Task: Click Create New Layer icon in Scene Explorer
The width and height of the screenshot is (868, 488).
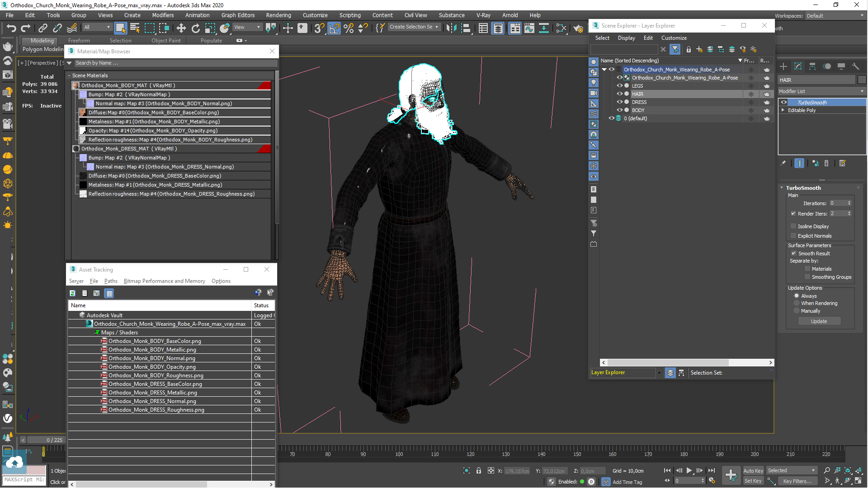Action: click(x=699, y=49)
